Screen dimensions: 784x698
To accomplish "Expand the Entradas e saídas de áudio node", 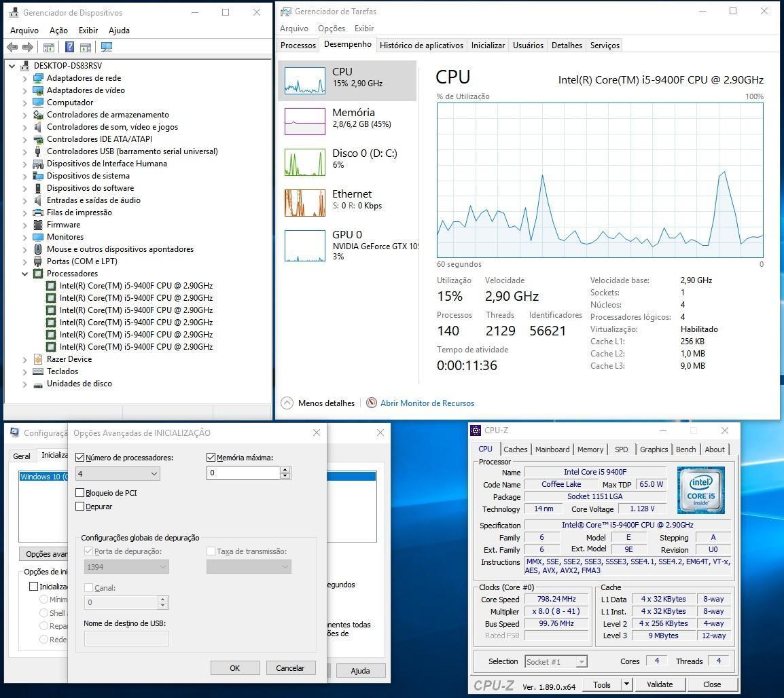I will click(x=24, y=201).
